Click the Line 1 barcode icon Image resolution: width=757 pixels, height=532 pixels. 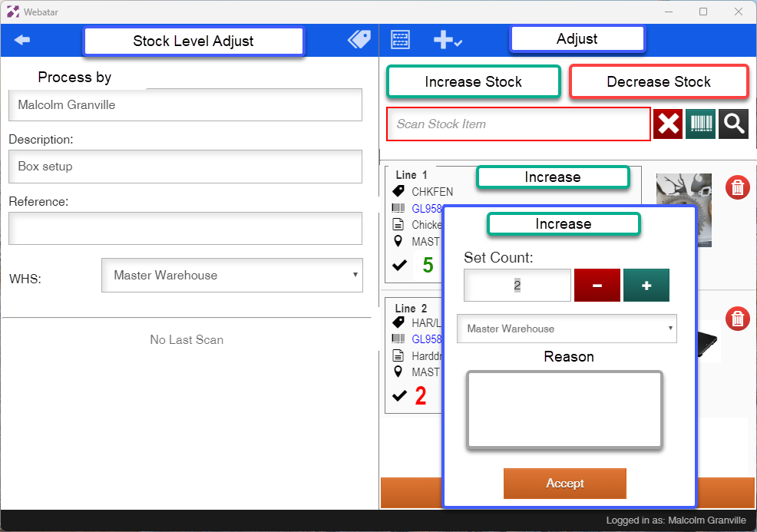tap(398, 208)
